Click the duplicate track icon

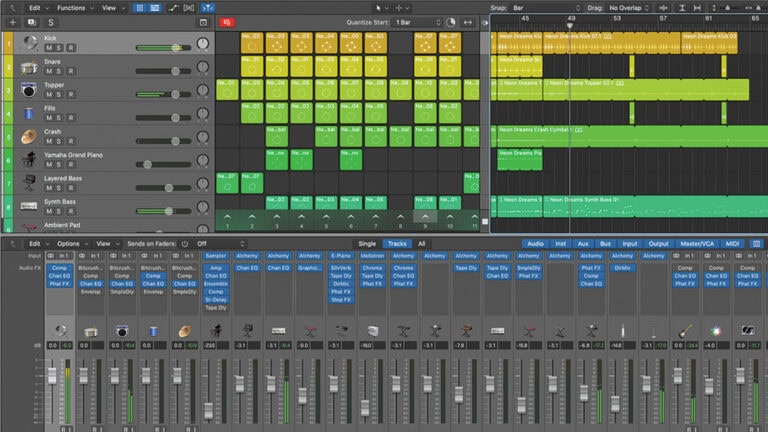click(x=32, y=23)
